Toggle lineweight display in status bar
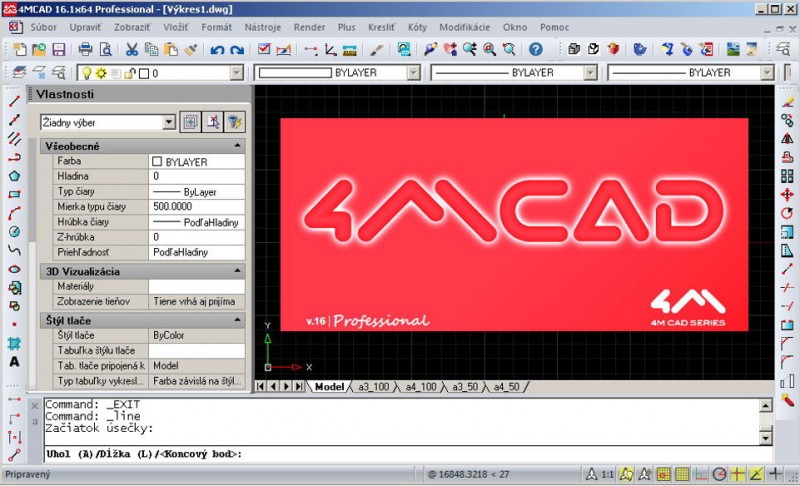The width and height of the screenshot is (800, 486). pyautogui.click(x=775, y=474)
